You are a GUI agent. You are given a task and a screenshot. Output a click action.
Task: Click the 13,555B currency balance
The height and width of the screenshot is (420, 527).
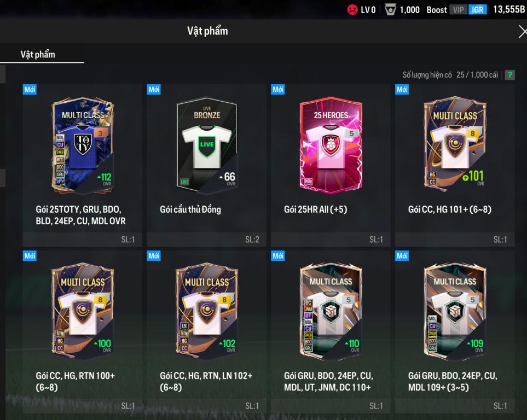pyautogui.click(x=509, y=9)
